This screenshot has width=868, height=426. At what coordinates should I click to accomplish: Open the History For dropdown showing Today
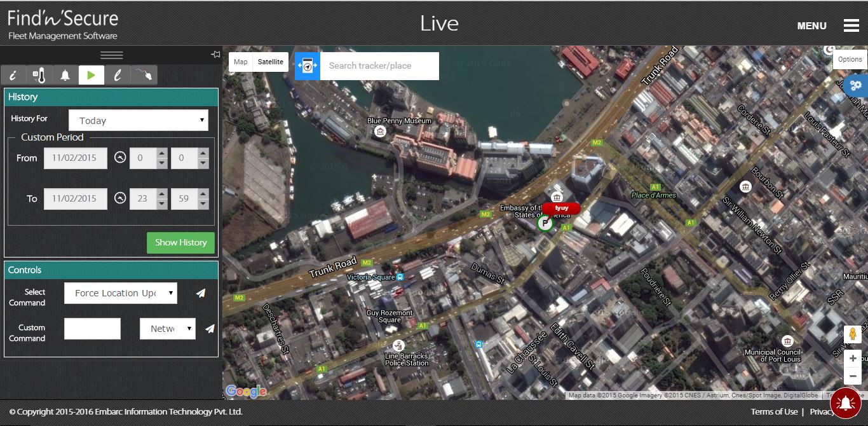139,120
